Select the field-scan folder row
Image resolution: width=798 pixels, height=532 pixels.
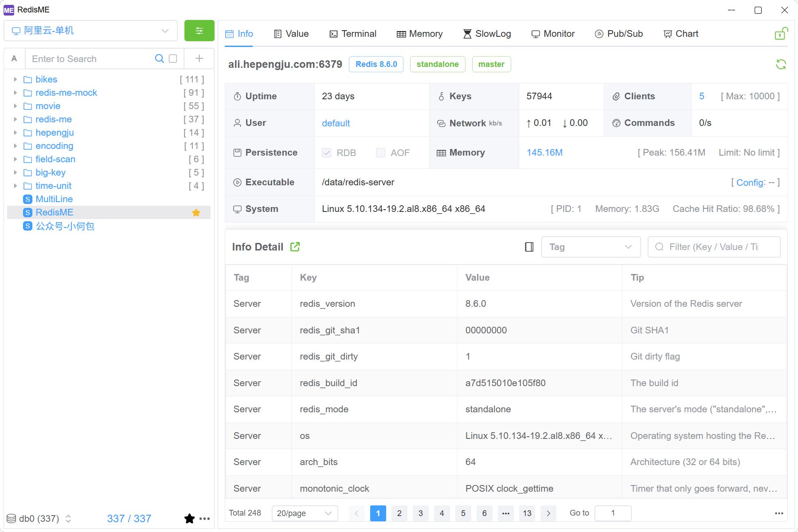[109, 159]
